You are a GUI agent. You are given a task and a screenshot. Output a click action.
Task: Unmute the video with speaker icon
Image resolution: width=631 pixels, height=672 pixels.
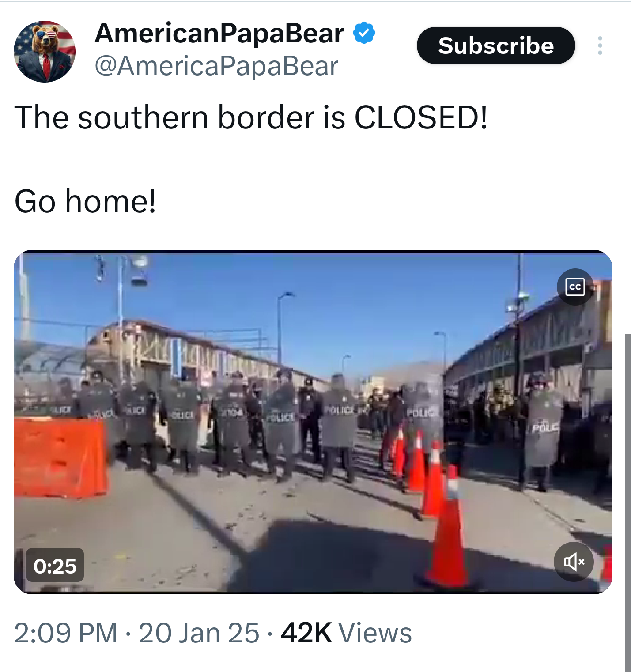[x=574, y=562]
